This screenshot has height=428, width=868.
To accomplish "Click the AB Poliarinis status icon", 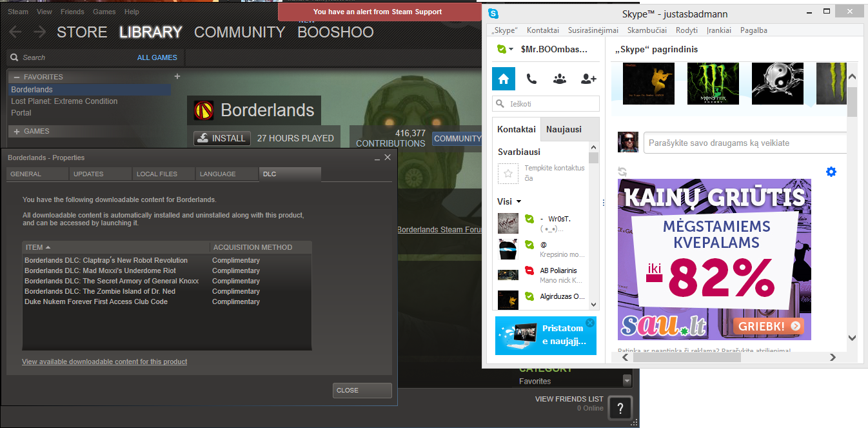I will (529, 270).
